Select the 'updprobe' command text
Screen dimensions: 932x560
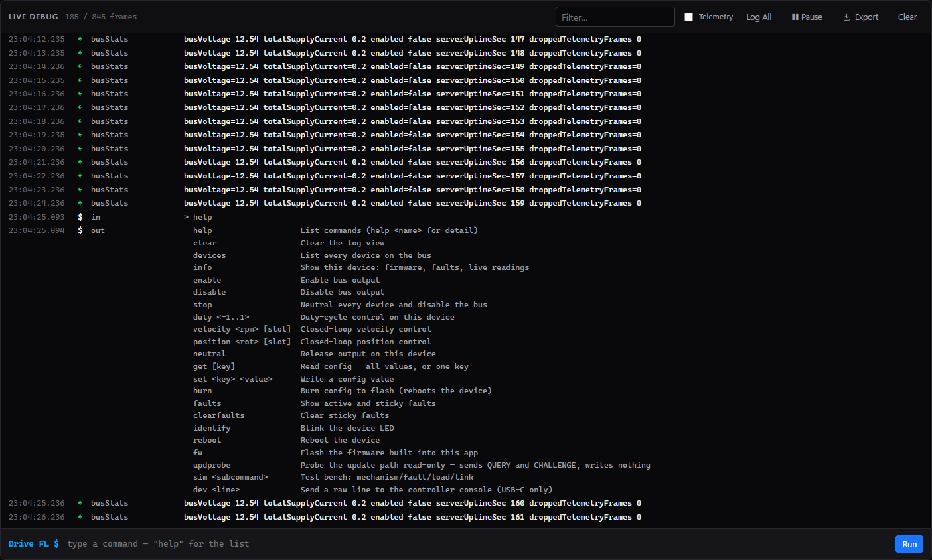coord(212,465)
